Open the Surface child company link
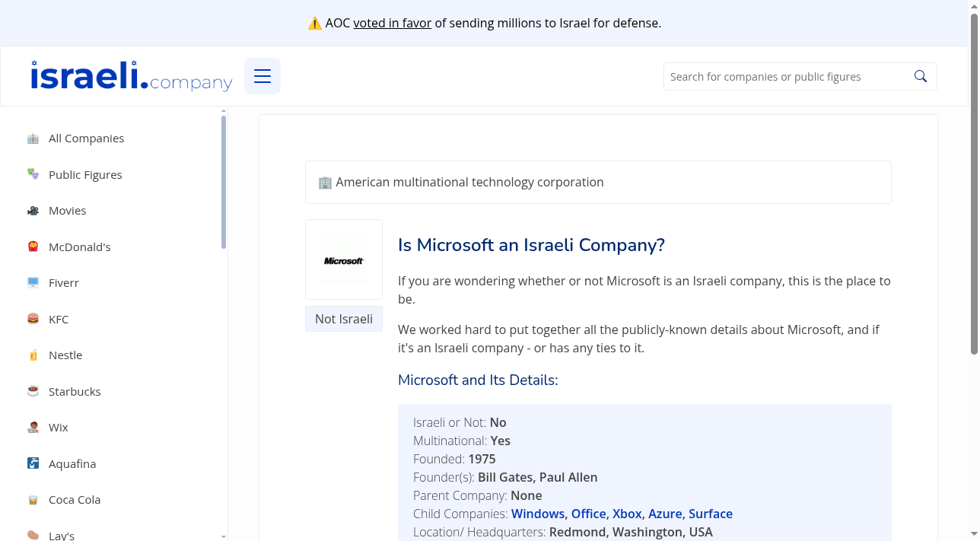Screen dimensions: 980x541 pyautogui.click(x=711, y=514)
